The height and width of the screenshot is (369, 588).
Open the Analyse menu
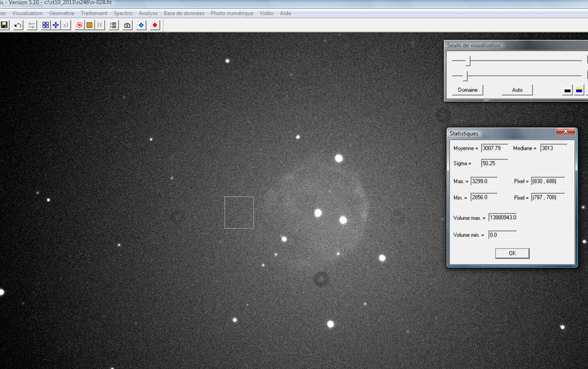(x=148, y=13)
